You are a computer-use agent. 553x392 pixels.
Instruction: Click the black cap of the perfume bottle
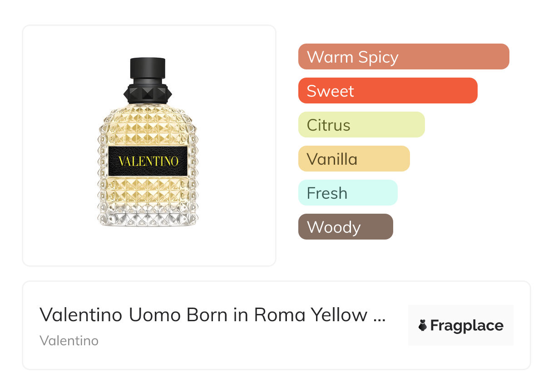tap(148, 69)
